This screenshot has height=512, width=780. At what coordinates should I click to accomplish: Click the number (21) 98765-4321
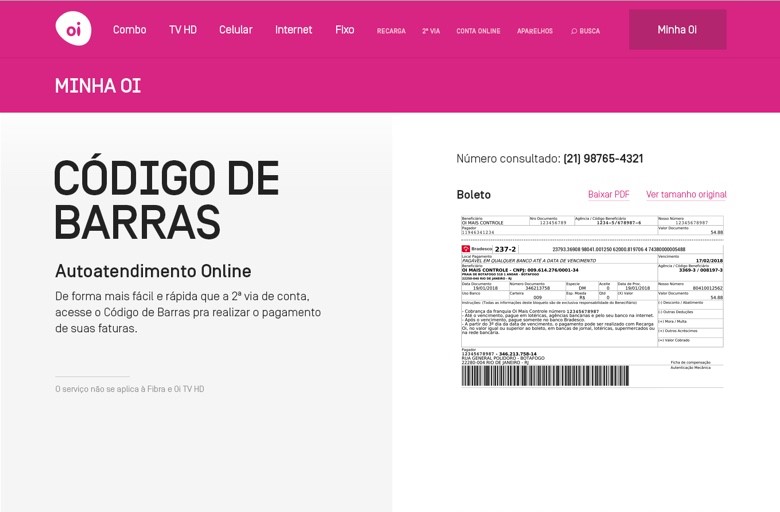point(603,159)
